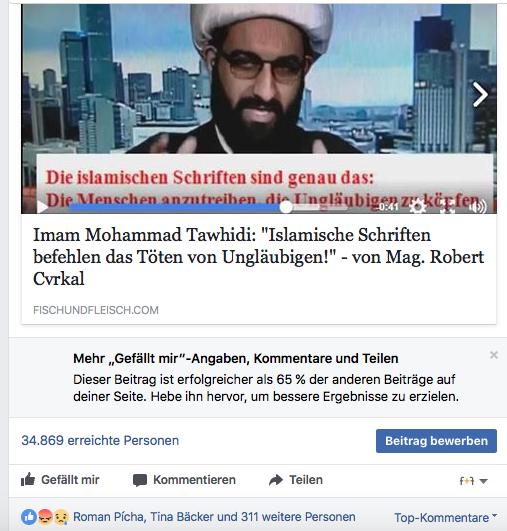Open the Top-Kommentare sorting dropdown

pos(446,517)
